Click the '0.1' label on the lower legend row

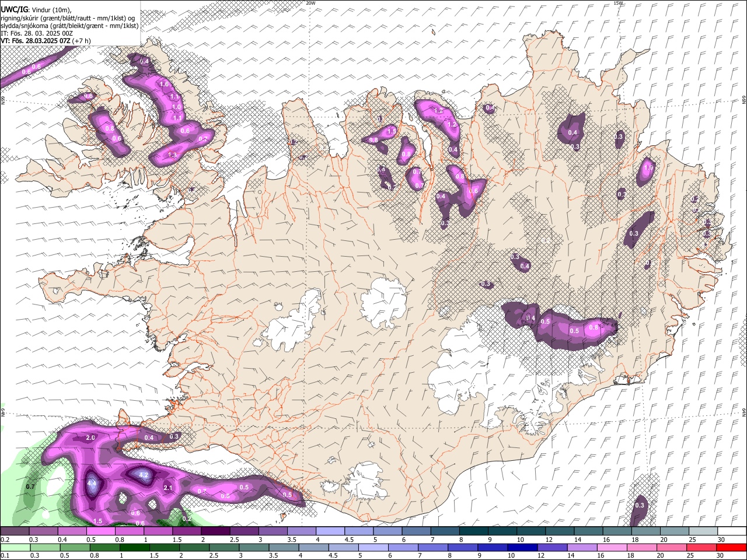click(5, 556)
